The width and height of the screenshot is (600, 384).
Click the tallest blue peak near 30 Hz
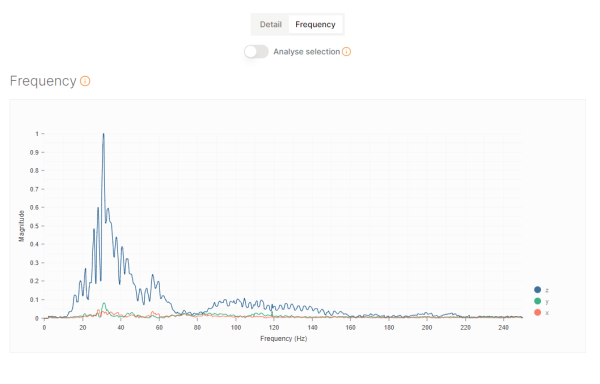pyautogui.click(x=103, y=134)
